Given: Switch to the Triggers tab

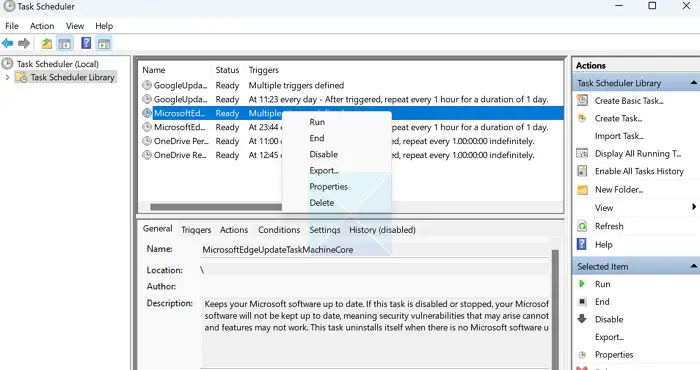Looking at the screenshot, I should pyautogui.click(x=196, y=230).
